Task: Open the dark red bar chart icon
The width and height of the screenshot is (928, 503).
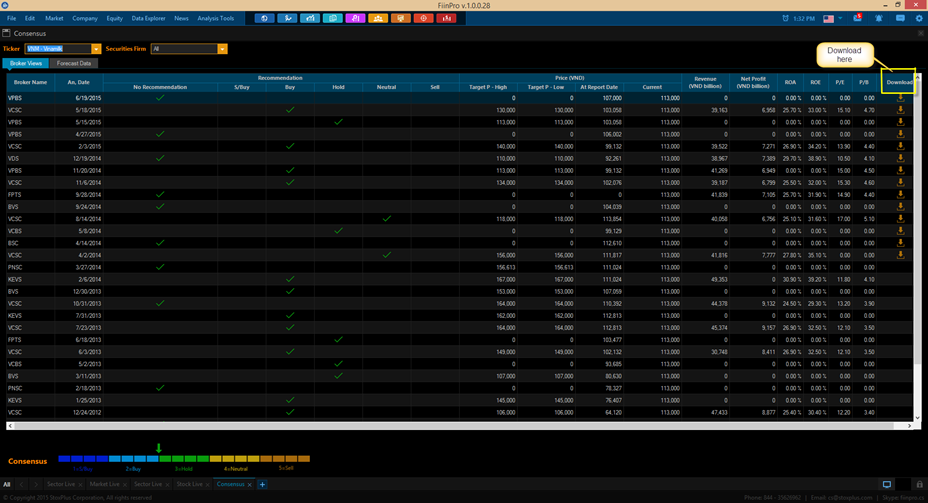Action: (446, 18)
